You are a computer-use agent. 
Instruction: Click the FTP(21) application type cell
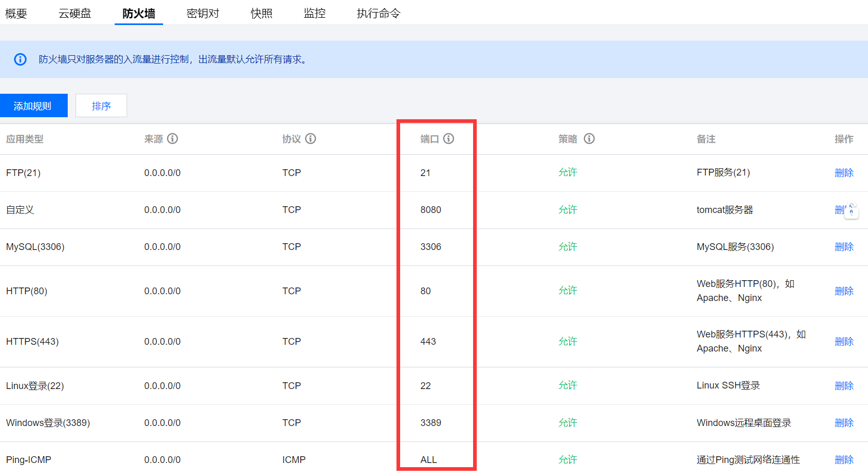point(23,173)
